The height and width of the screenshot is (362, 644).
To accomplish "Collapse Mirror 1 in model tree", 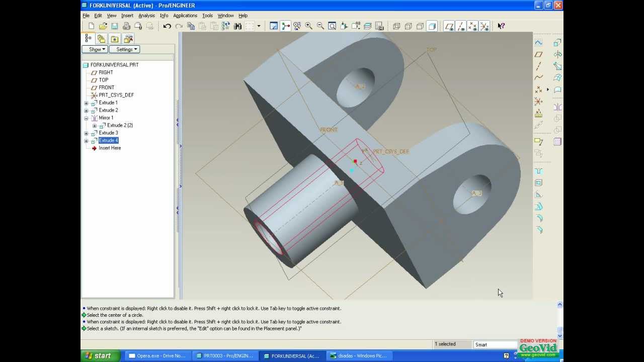I will click(x=86, y=118).
